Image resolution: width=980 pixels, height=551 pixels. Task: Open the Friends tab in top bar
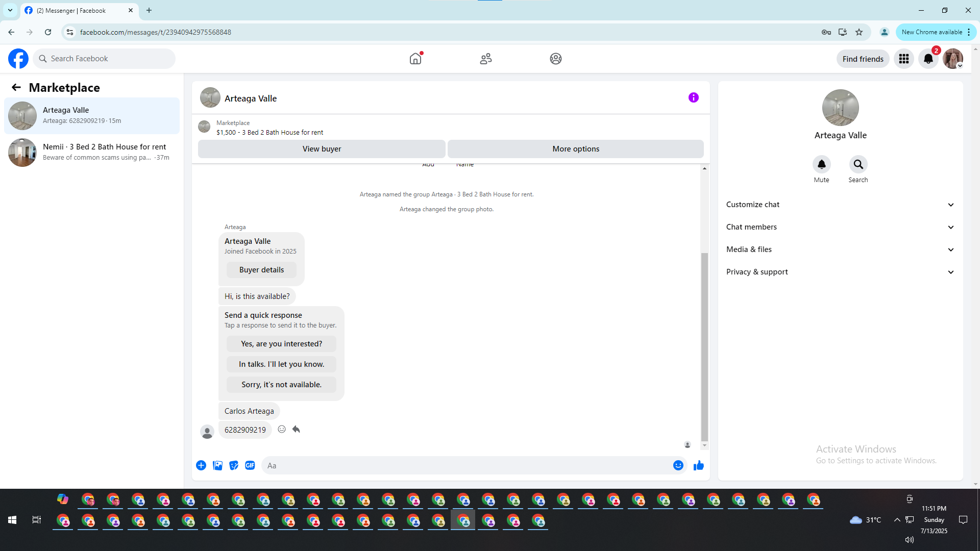[x=485, y=59]
